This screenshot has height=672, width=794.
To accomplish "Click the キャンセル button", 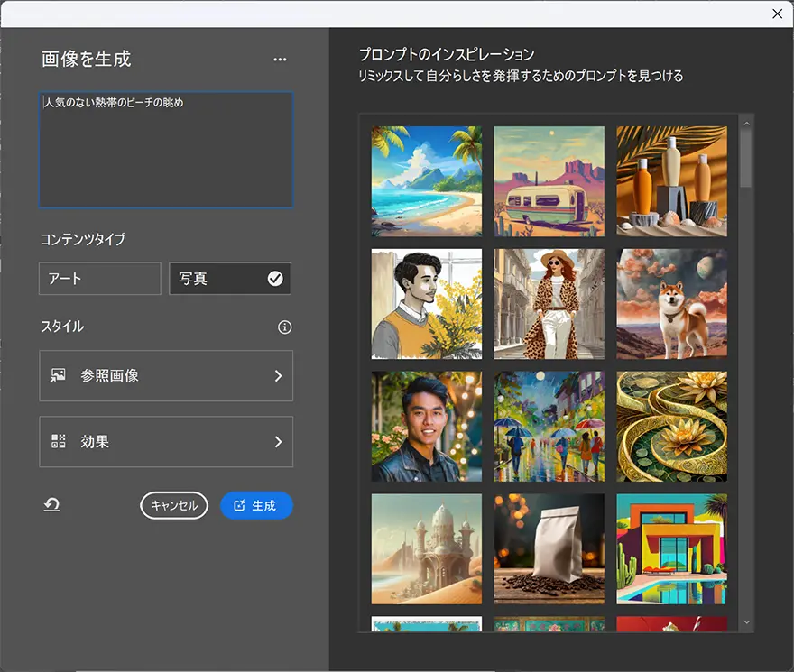I will tap(174, 505).
